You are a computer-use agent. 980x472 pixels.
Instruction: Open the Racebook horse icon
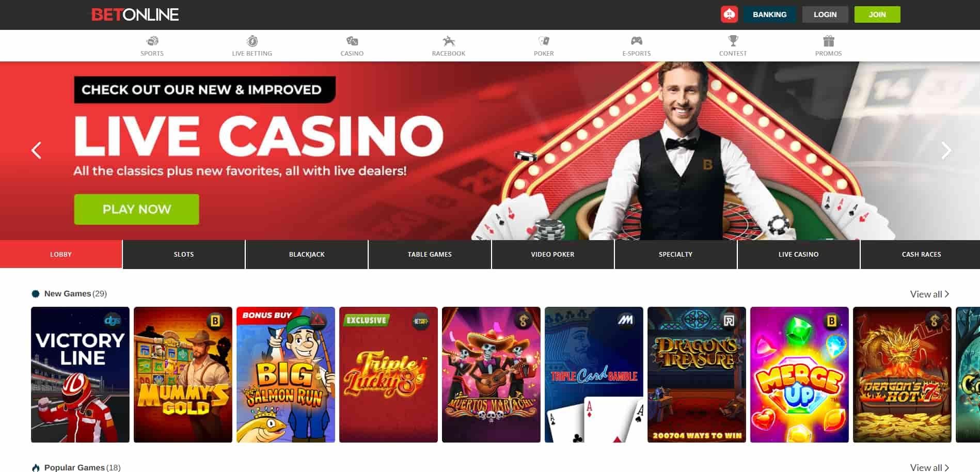449,41
